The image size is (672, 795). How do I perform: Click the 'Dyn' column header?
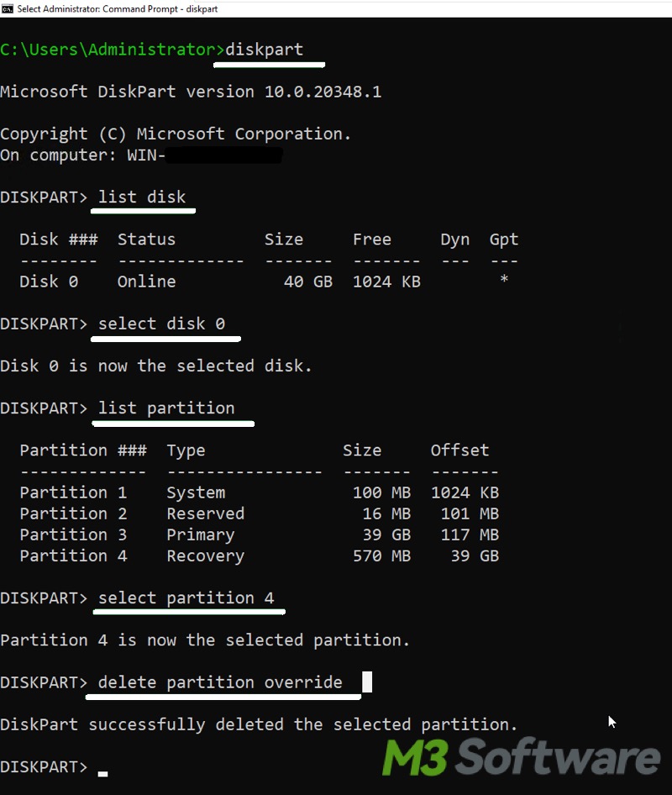[454, 240]
